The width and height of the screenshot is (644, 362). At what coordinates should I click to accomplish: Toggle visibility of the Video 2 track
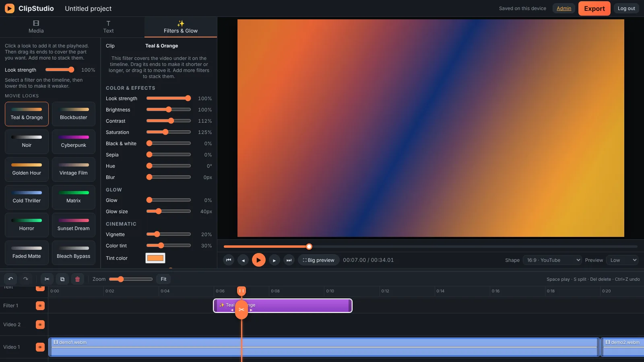(x=40, y=325)
